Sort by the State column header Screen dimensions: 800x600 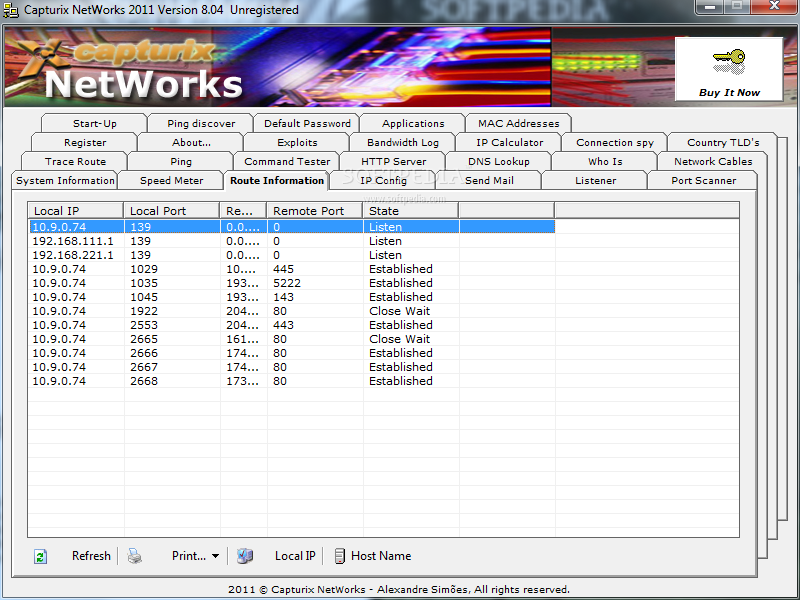pos(411,211)
